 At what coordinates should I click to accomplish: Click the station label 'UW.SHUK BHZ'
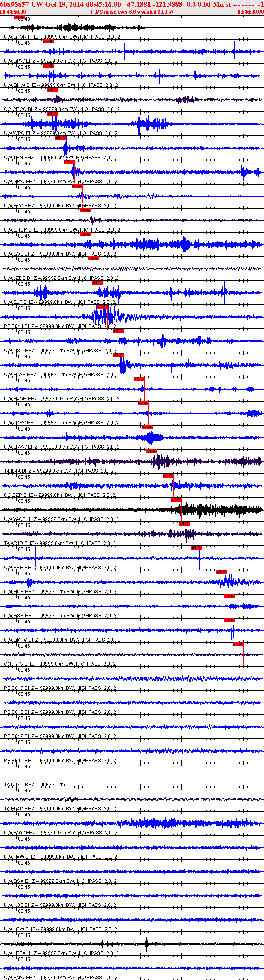[x=21, y=230]
